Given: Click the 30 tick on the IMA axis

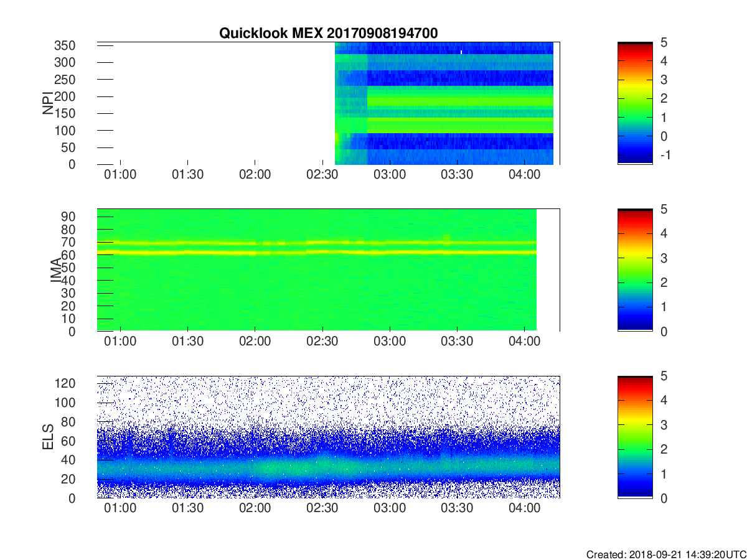Looking at the screenshot, I should click(68, 293).
